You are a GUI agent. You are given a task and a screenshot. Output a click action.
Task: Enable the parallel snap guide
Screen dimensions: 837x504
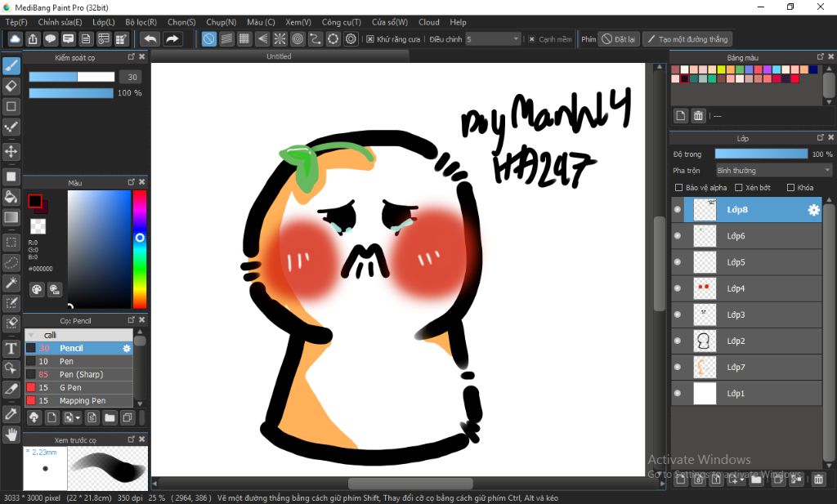click(x=227, y=39)
